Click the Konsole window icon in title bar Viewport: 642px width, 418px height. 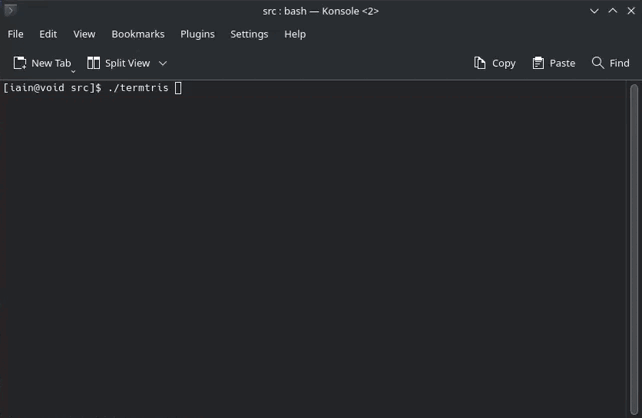[10, 9]
